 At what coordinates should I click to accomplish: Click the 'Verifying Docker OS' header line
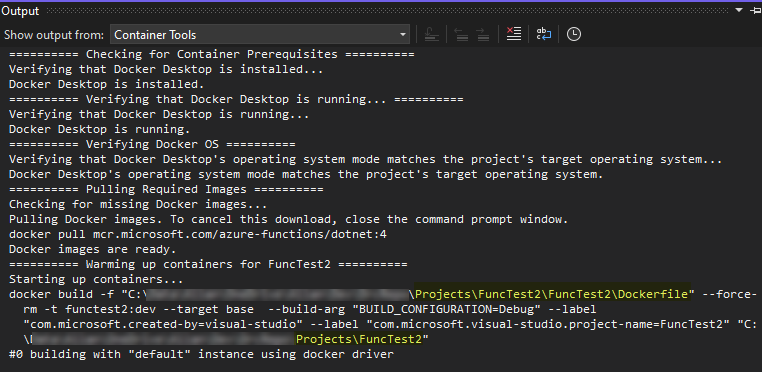click(152, 144)
